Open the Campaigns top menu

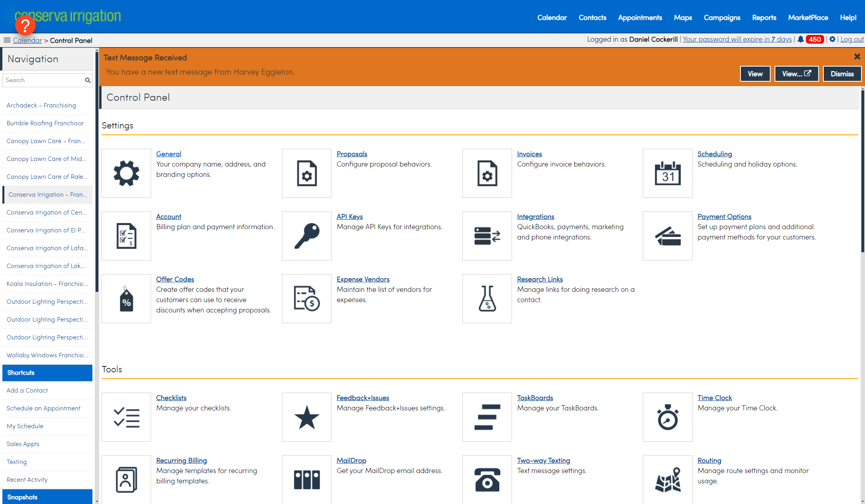click(x=722, y=17)
